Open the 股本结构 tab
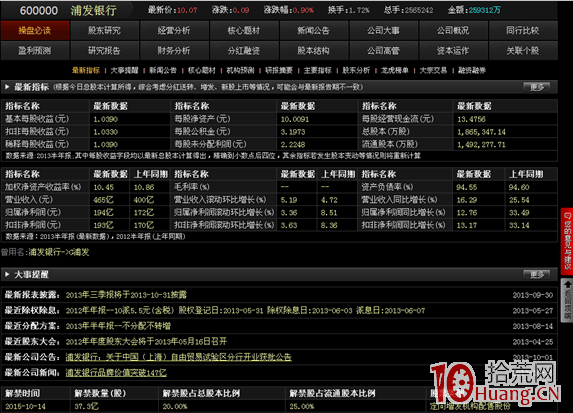 tap(314, 50)
